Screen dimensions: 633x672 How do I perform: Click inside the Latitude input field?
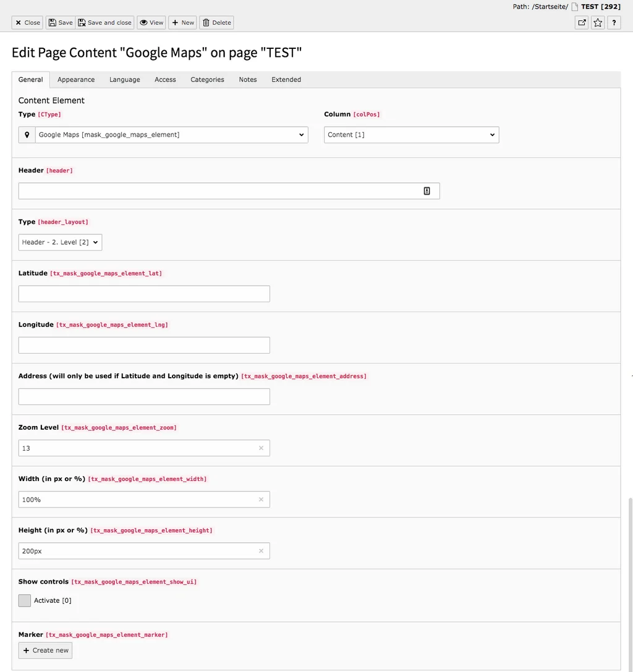coord(143,293)
